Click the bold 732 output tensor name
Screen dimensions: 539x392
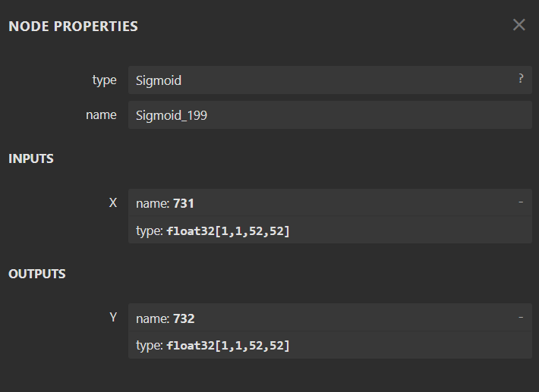point(184,318)
